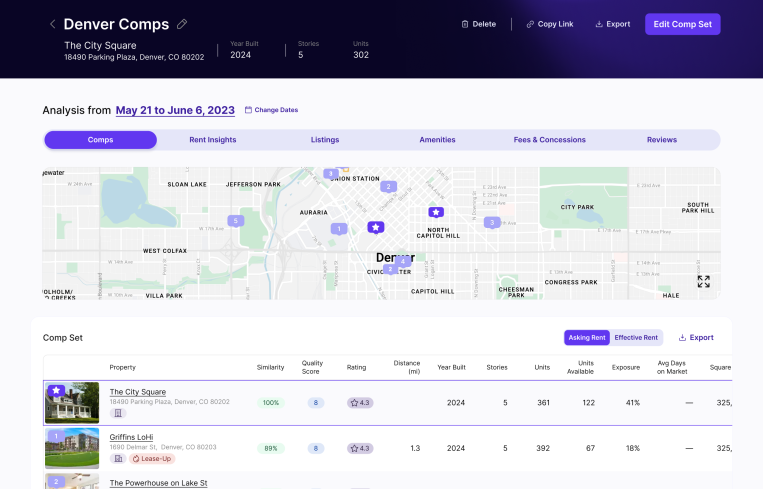Image resolution: width=763 pixels, height=489 pixels.
Task: Click the building icon under The City Square
Action: [x=118, y=413]
